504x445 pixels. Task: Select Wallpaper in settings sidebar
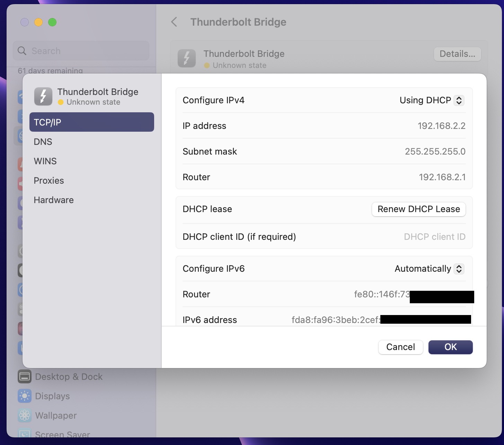coord(56,416)
